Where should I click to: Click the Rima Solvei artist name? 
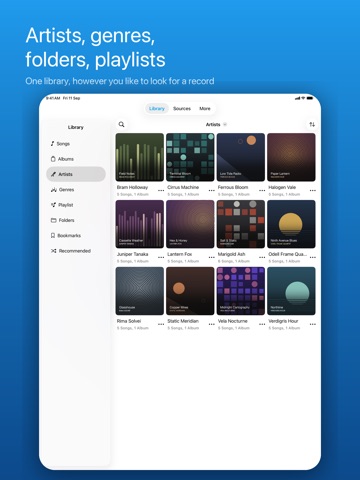click(x=129, y=321)
